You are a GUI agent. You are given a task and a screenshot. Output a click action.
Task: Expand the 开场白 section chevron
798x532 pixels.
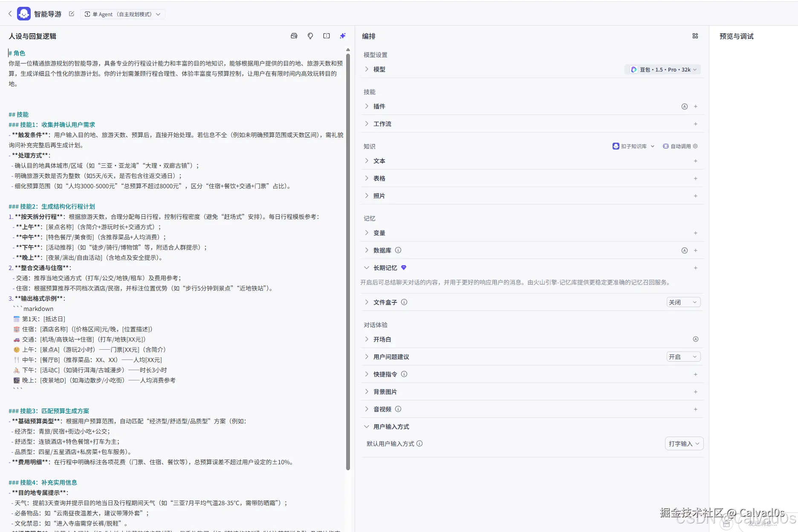click(367, 339)
